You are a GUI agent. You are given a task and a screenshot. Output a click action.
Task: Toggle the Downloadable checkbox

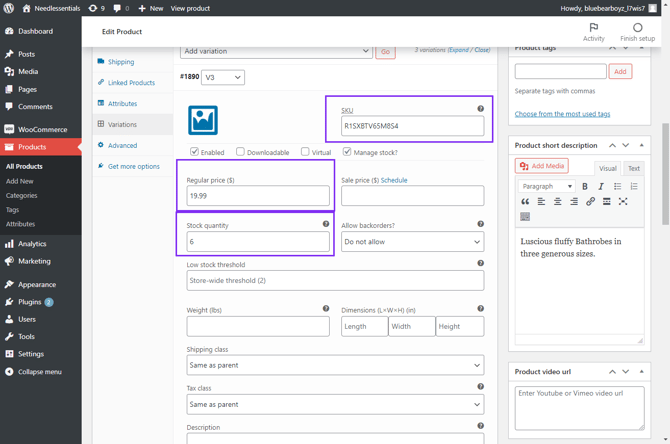pos(241,152)
